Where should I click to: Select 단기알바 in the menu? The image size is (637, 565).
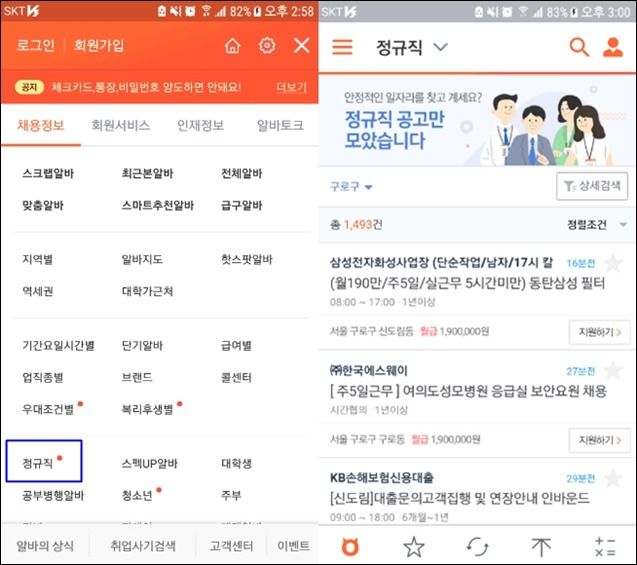pos(142,346)
